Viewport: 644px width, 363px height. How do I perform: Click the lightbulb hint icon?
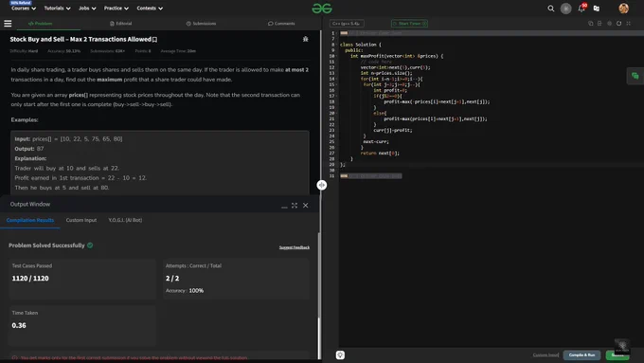coord(340,354)
